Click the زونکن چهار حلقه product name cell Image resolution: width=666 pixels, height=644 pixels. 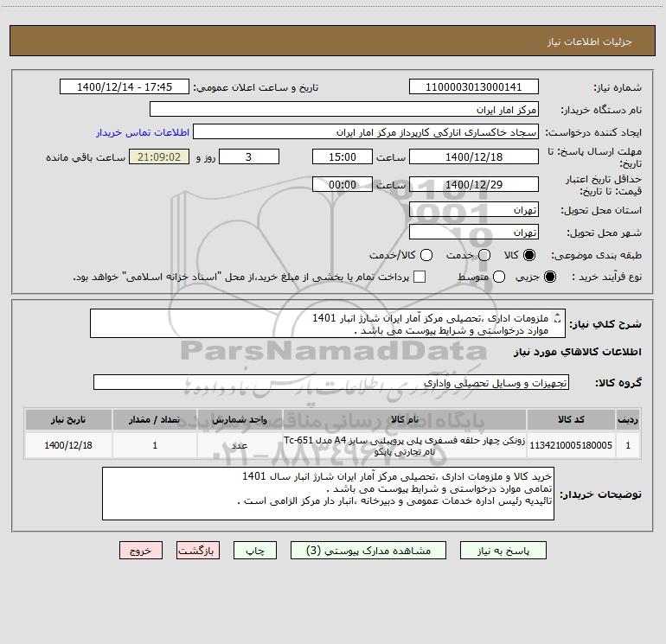pyautogui.click(x=405, y=445)
